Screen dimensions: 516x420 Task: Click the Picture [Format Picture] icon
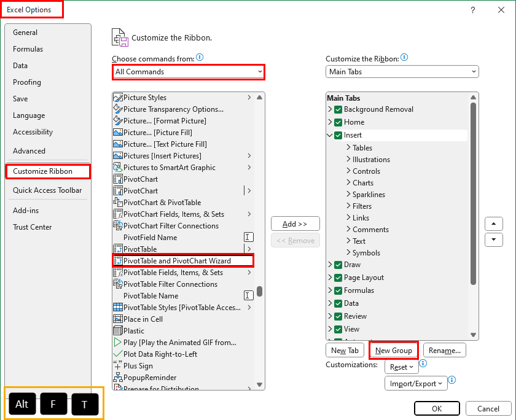pyautogui.click(x=118, y=121)
